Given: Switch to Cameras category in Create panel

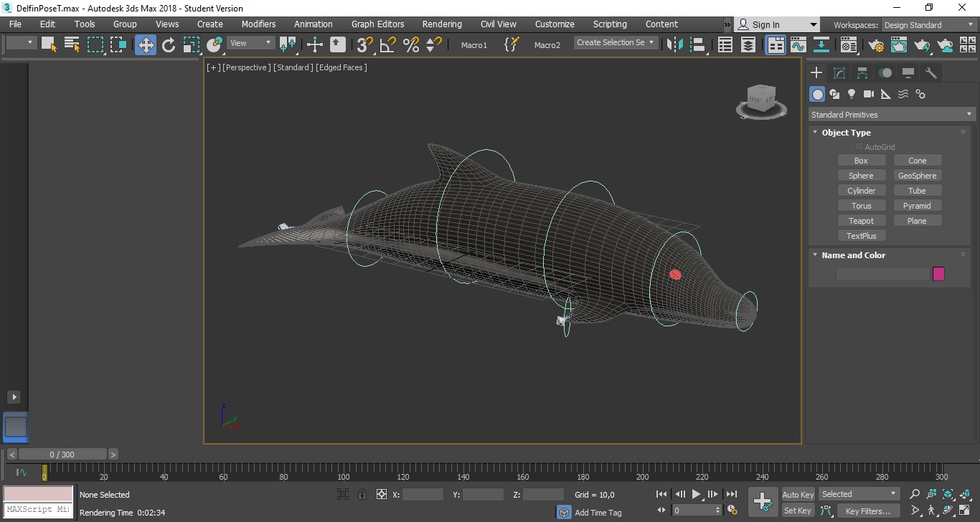Looking at the screenshot, I should pos(869,94).
